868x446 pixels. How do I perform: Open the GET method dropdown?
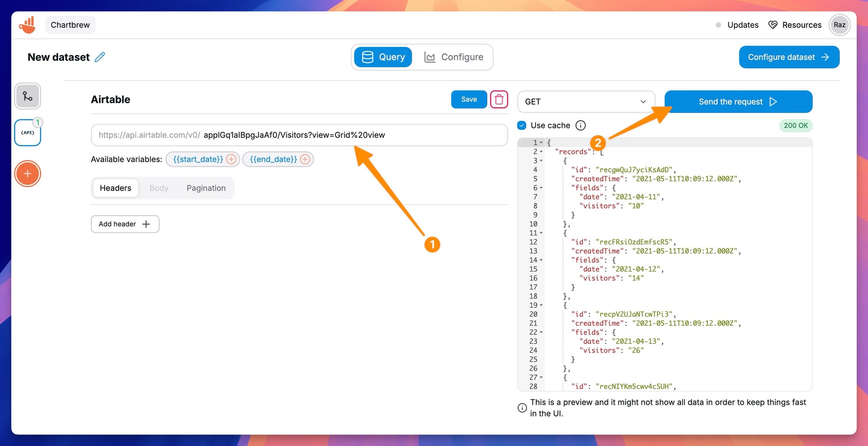[585, 102]
